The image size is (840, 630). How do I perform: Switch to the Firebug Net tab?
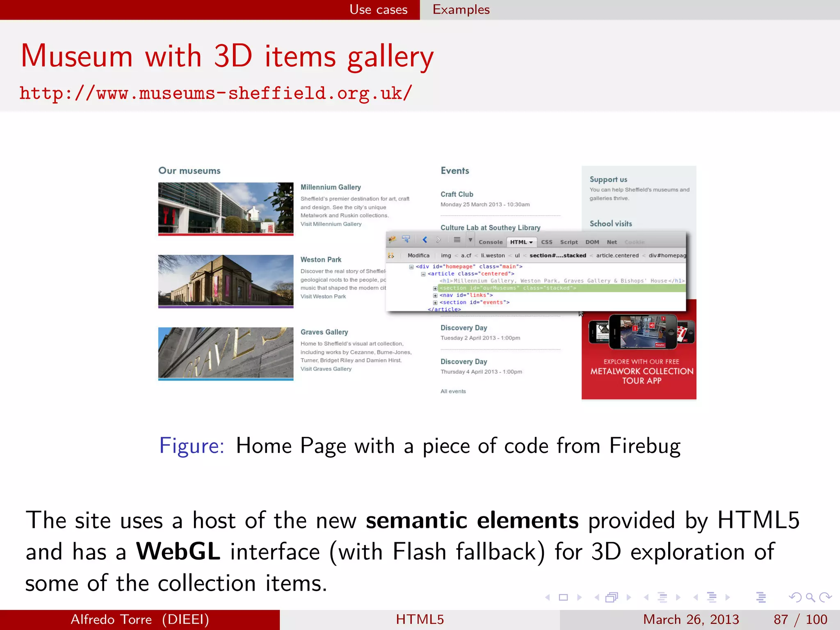tap(612, 242)
